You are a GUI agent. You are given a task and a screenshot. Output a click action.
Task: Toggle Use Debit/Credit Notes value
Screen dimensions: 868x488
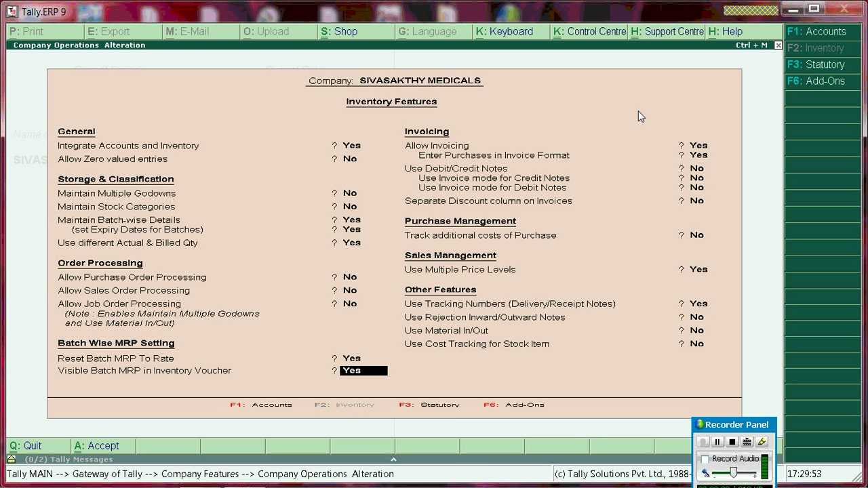pyautogui.click(x=696, y=168)
